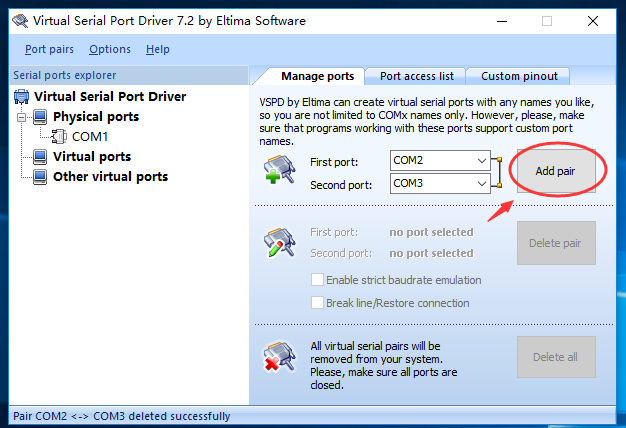Viewport: 626px width, 428px height.
Task: Open the Port pairs menu
Action: tap(49, 49)
